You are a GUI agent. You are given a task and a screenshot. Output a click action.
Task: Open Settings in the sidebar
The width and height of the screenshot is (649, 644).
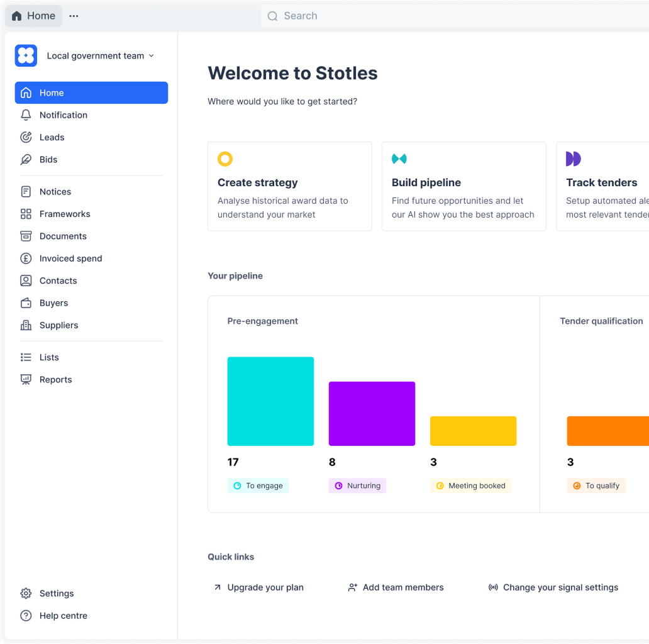91,594
